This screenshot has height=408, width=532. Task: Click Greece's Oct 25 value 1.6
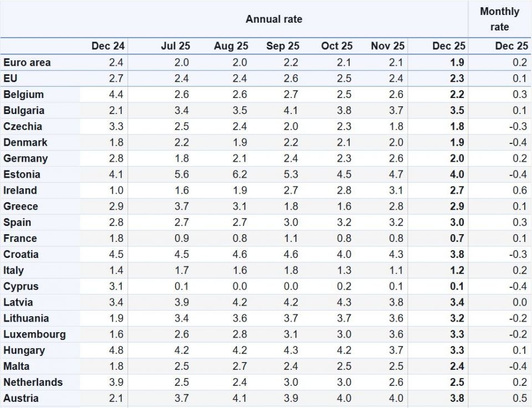[x=344, y=206]
